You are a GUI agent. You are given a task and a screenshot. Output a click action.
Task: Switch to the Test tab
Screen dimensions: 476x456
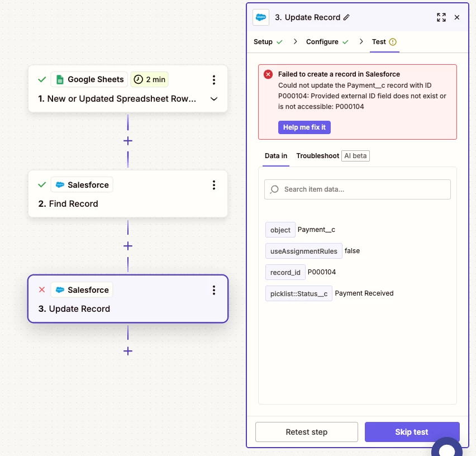click(384, 42)
